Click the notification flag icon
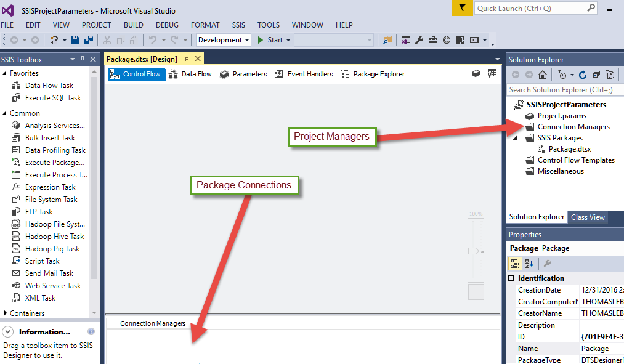 pyautogui.click(x=462, y=8)
